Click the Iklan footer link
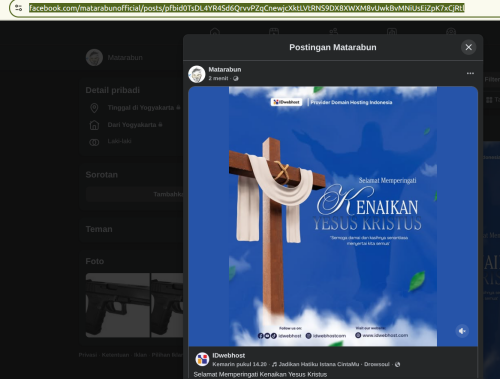 (140, 355)
